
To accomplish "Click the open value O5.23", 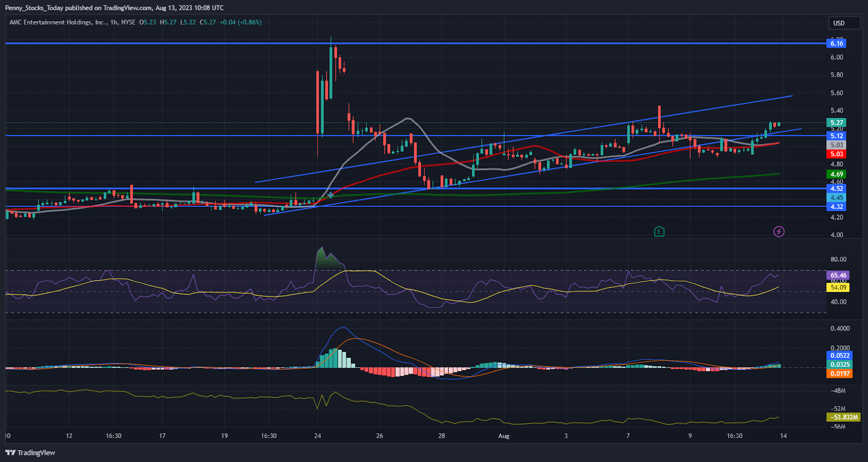I will point(148,22).
